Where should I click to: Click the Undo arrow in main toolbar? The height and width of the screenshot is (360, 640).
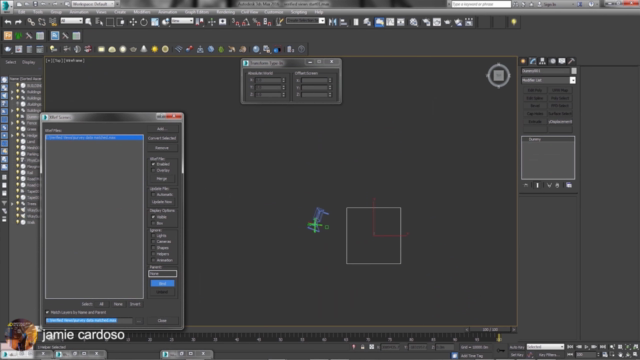[8, 22]
